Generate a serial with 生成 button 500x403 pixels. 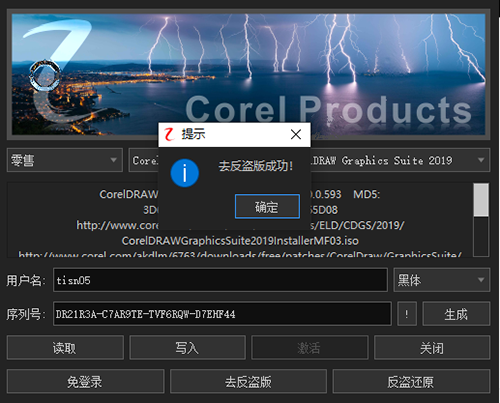coord(456,314)
